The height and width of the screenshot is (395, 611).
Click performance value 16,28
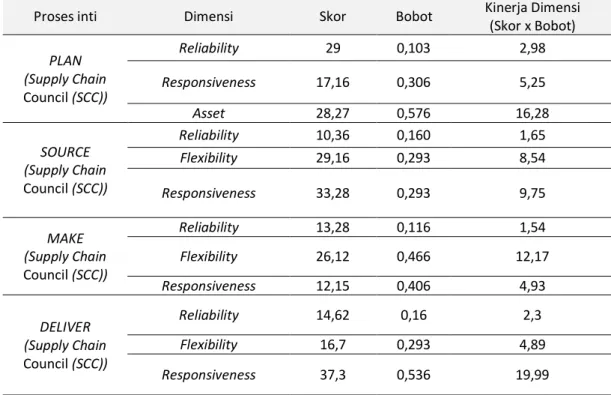pyautogui.click(x=532, y=113)
